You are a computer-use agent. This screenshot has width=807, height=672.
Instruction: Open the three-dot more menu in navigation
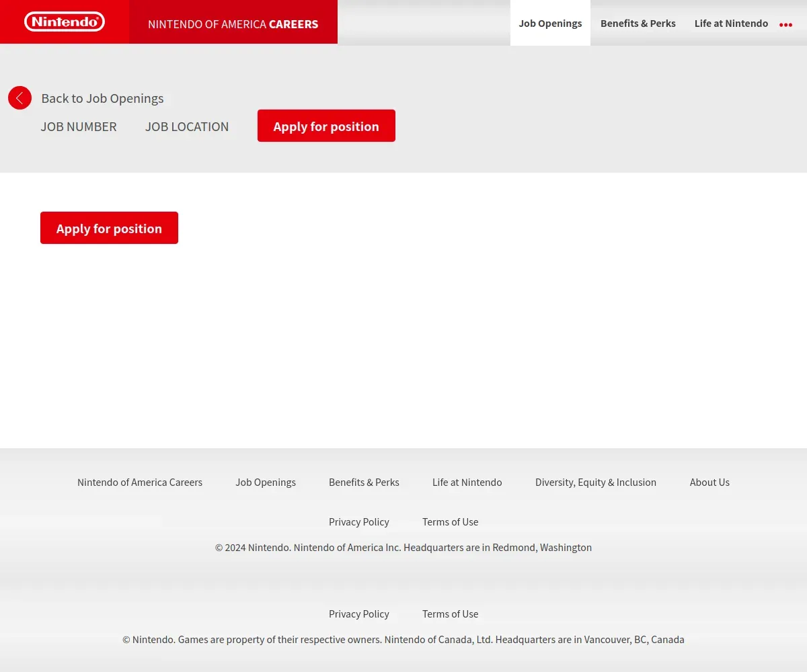click(785, 25)
